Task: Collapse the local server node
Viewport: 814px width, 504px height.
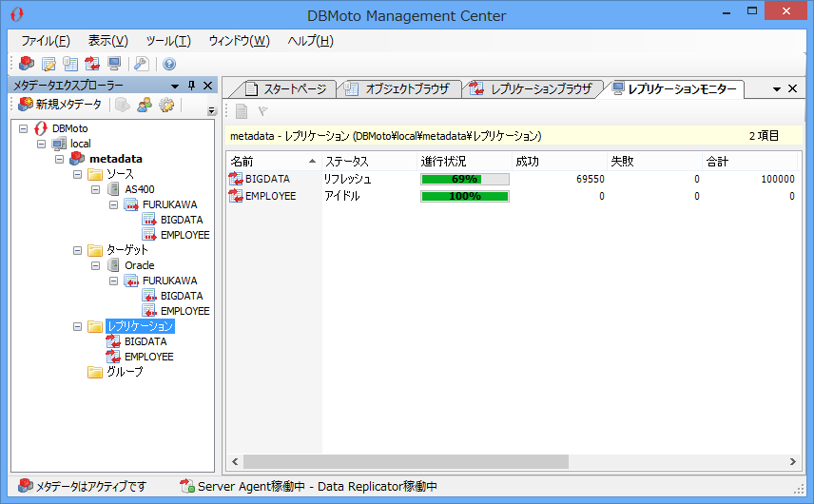Action: point(42,144)
